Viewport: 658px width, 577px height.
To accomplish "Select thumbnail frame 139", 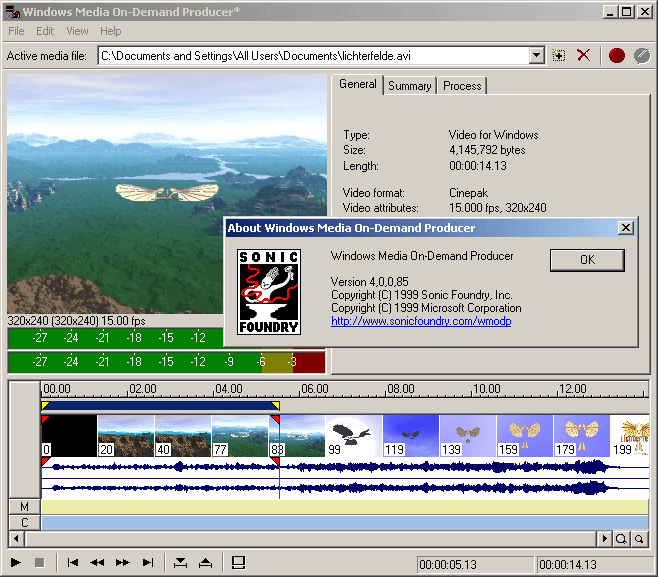I will click(468, 436).
